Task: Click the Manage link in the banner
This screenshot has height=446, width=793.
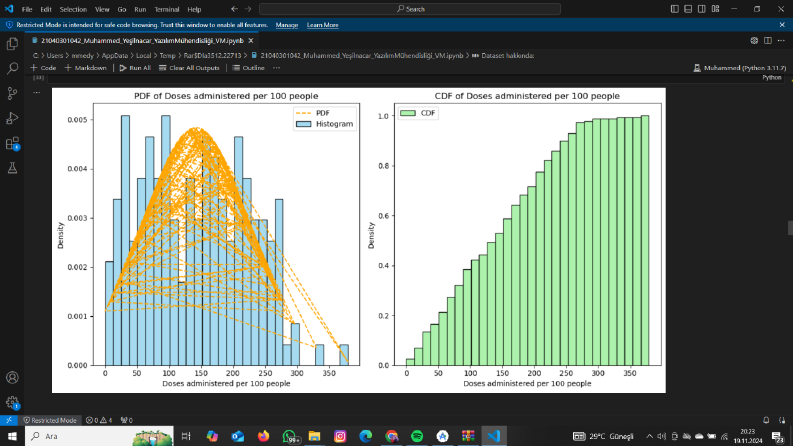Action: (x=287, y=25)
